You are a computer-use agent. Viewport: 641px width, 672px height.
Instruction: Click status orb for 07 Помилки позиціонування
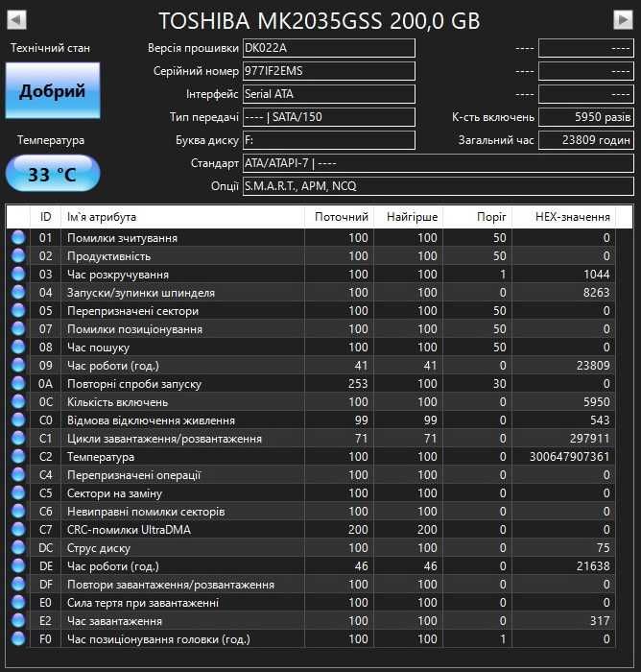18,328
